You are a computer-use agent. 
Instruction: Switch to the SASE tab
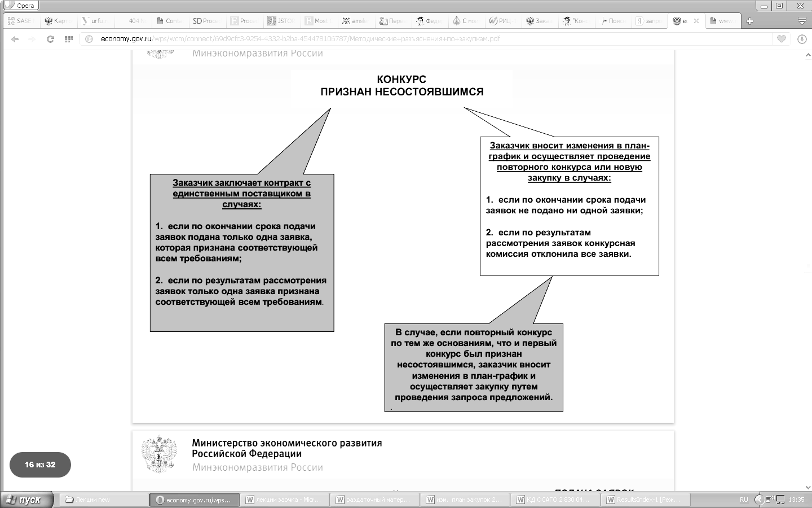coord(21,21)
